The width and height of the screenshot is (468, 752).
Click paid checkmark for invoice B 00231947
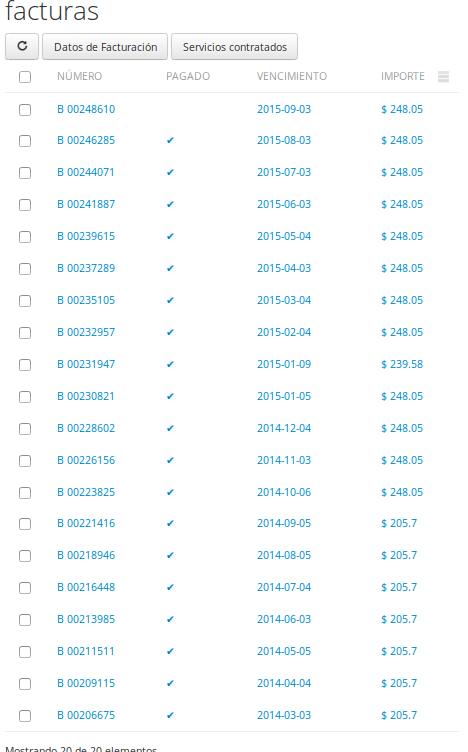pos(170,364)
